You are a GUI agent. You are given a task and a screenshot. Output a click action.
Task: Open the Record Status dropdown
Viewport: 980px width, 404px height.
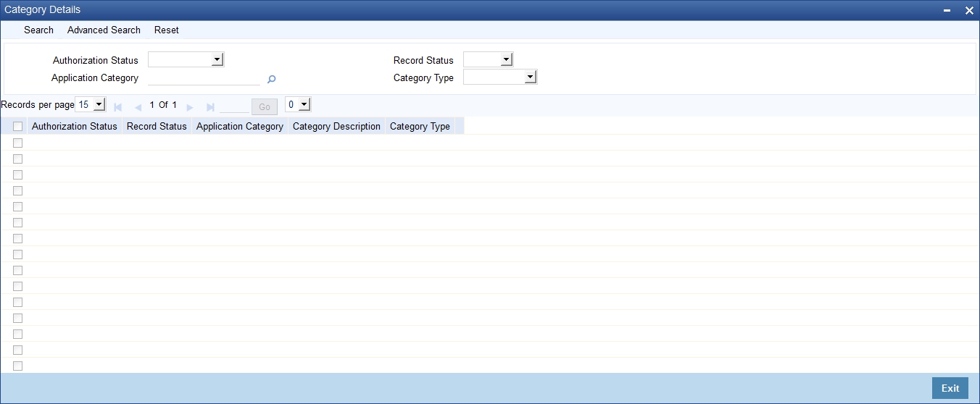[488, 60]
